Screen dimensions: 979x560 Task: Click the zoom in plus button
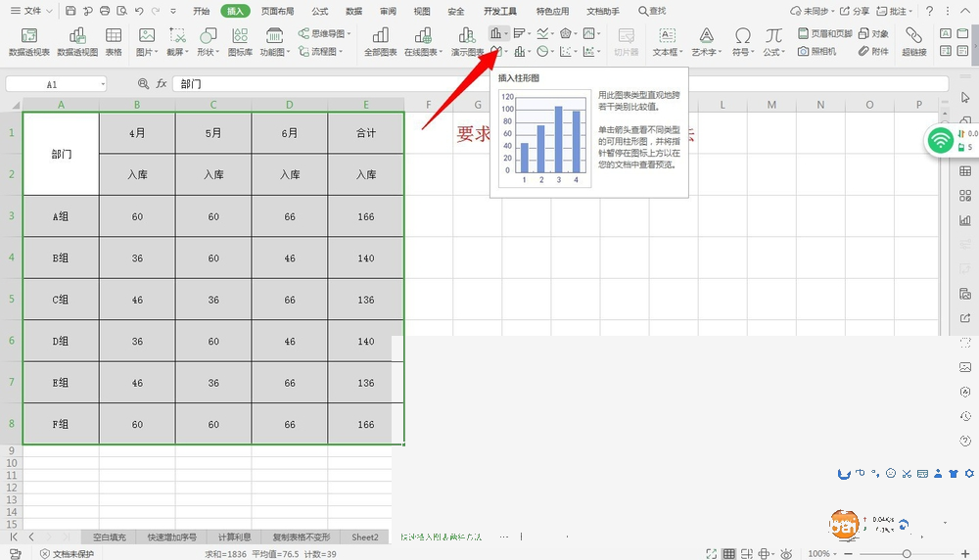pyautogui.click(x=964, y=554)
